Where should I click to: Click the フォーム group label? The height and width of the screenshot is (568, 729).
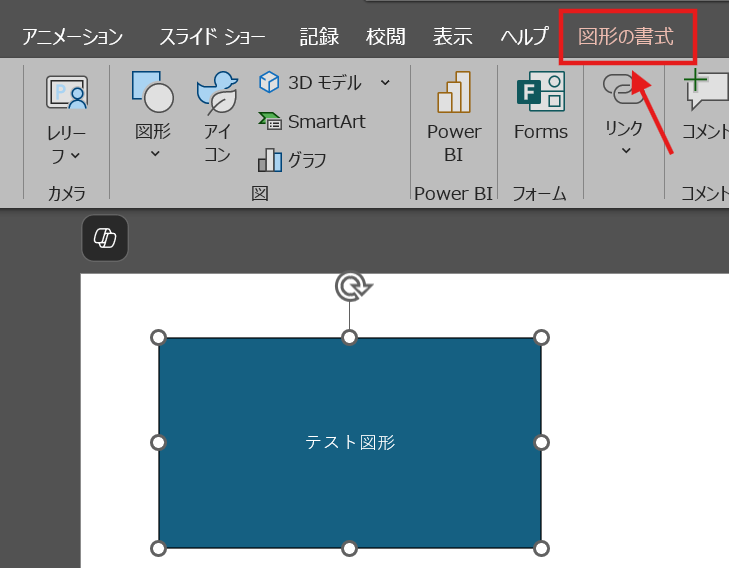(x=539, y=193)
